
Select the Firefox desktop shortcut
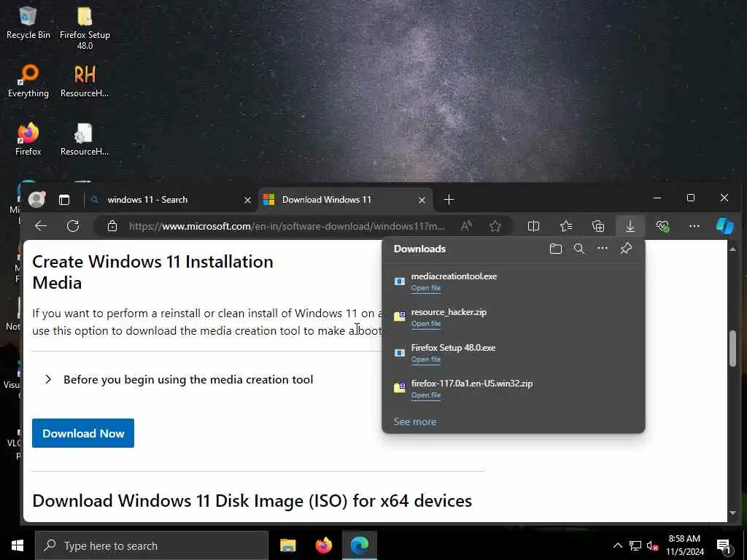click(x=28, y=139)
